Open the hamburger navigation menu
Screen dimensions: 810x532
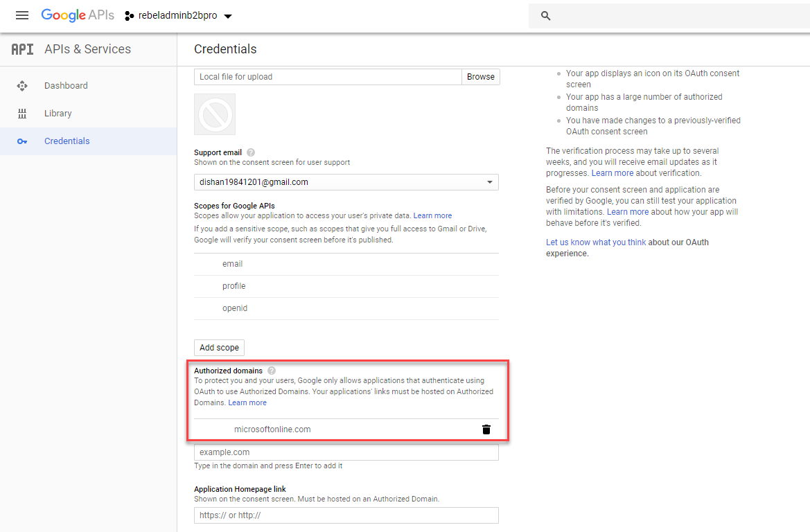[x=21, y=15]
